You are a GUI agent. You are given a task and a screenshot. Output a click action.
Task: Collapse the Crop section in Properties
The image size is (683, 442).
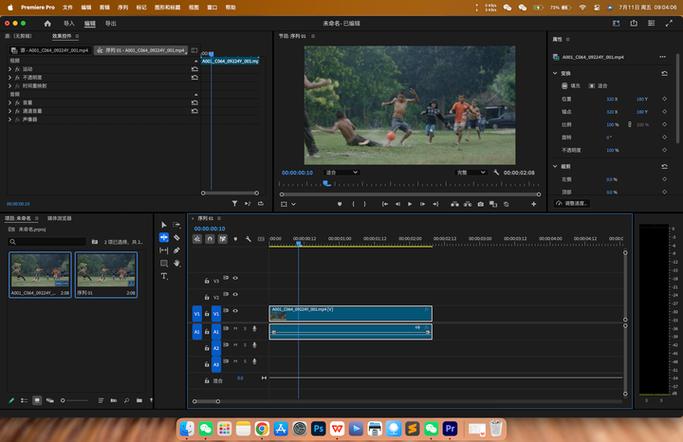[555, 166]
